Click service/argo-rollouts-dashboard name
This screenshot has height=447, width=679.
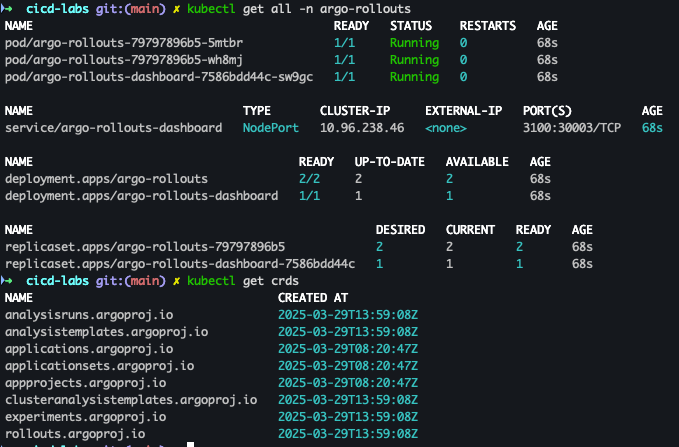[113, 128]
